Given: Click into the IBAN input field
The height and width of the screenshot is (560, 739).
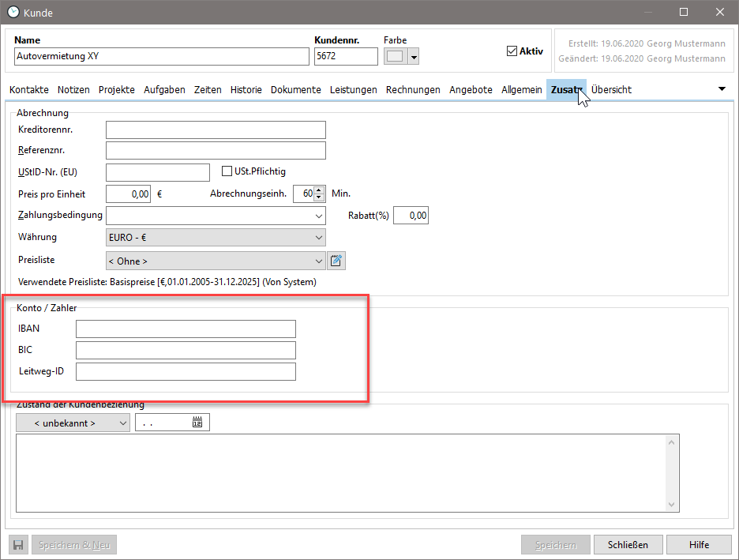Looking at the screenshot, I should [186, 329].
